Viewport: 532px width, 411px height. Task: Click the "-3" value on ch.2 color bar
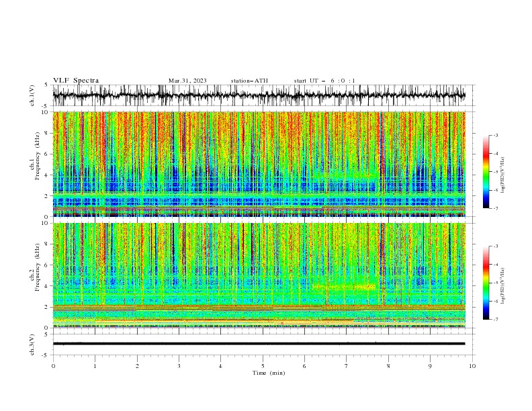pos(495,246)
